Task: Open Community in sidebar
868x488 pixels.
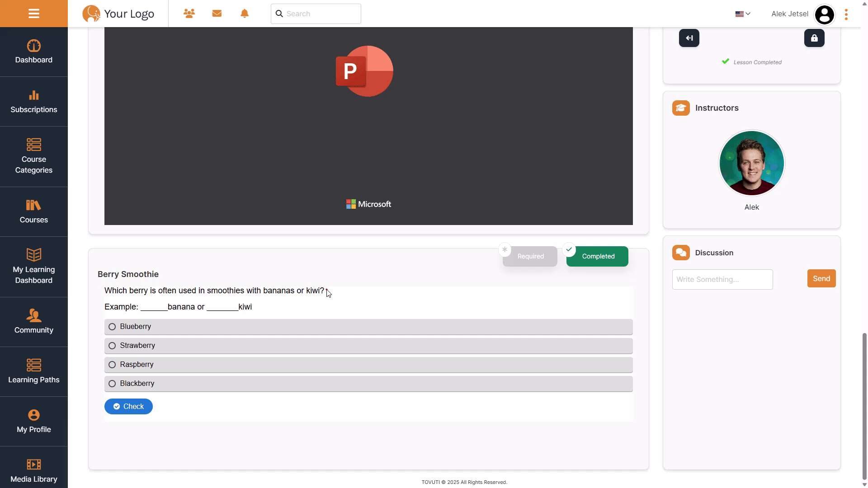Action: point(34,322)
